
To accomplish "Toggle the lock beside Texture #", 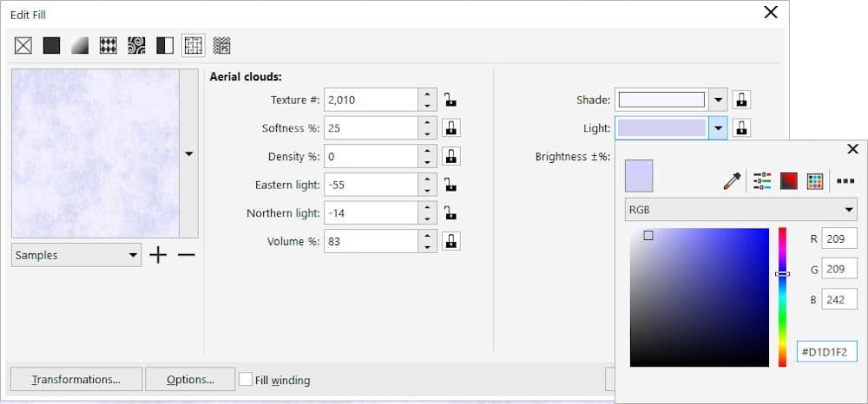I will [450, 100].
